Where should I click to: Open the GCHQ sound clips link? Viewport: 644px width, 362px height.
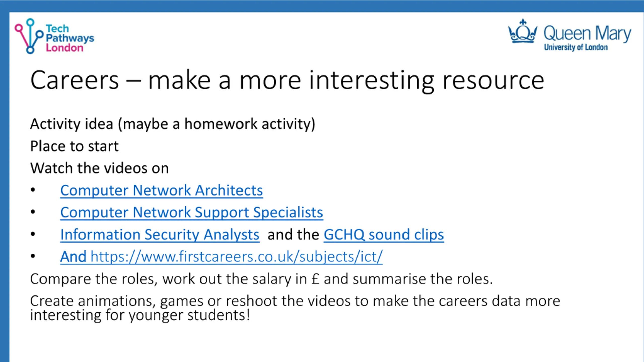[384, 235]
